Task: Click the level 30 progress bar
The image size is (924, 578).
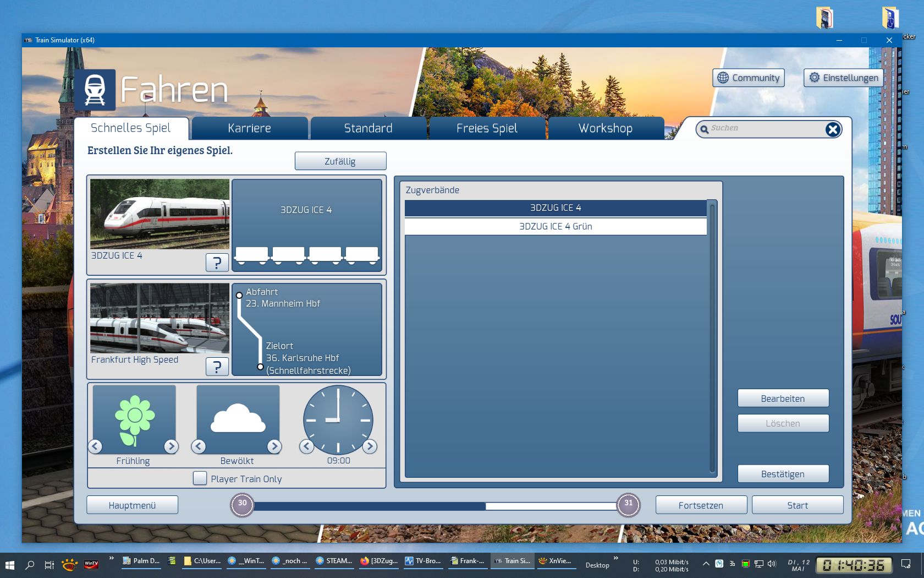Action: click(436, 506)
